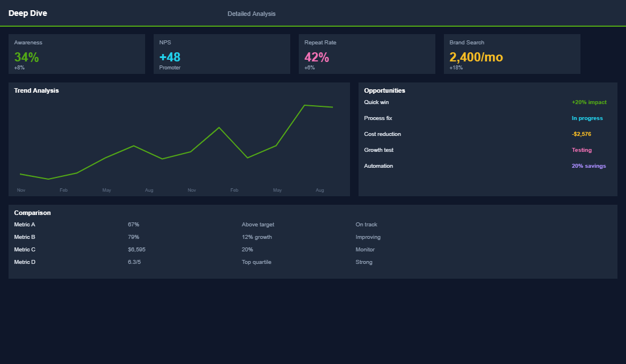Viewport: 626px width, 364px height.
Task: Click the Deep Dive title
Action: (28, 13)
